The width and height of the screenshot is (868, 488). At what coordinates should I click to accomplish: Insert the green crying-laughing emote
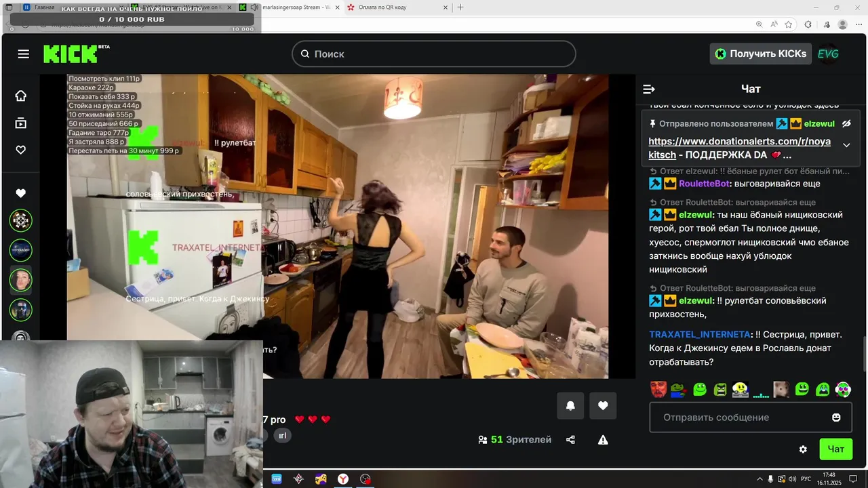click(x=823, y=389)
